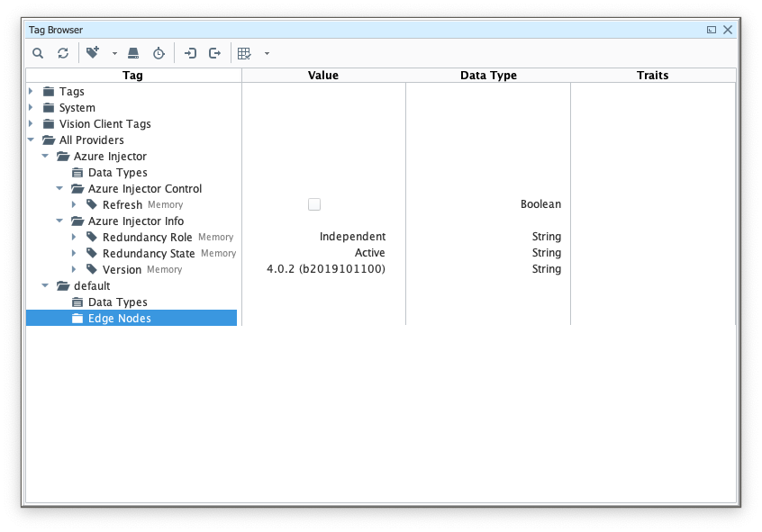The height and width of the screenshot is (532, 762).
Task: Click the Data Type column header
Action: [x=488, y=75]
